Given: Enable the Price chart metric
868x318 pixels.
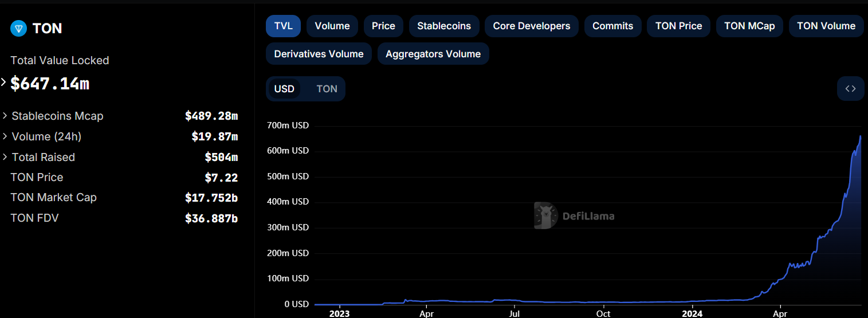Looking at the screenshot, I should (x=383, y=26).
